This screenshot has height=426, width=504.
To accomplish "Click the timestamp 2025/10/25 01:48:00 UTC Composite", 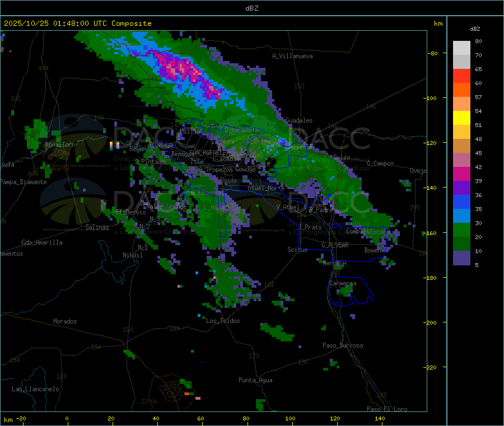I will 77,24.
